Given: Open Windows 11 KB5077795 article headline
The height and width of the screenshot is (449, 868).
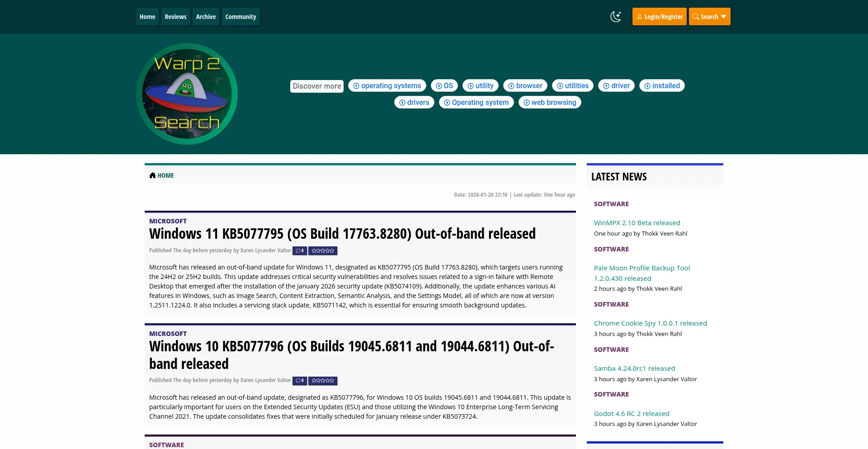Looking at the screenshot, I should point(342,234).
